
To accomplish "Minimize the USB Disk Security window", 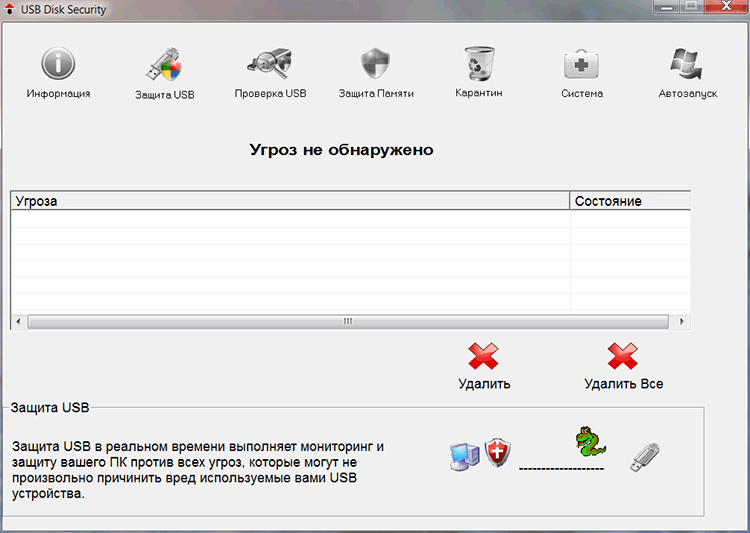I will point(668,7).
